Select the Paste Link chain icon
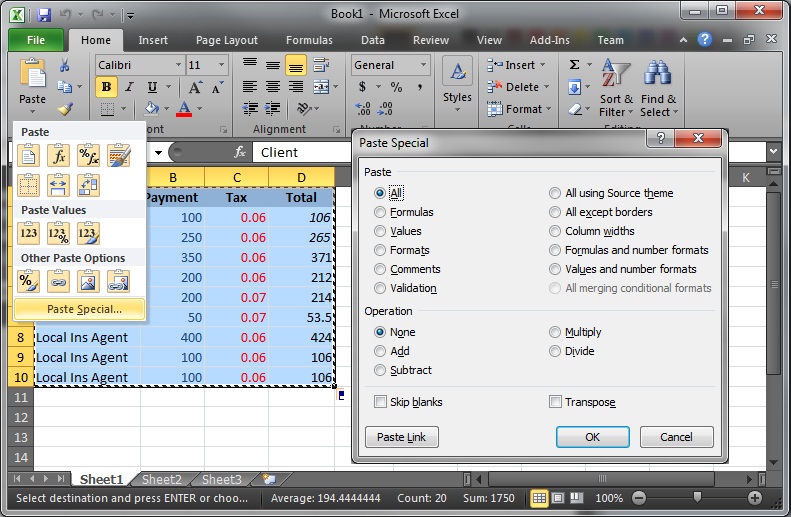This screenshot has width=791, height=517. 59,281
